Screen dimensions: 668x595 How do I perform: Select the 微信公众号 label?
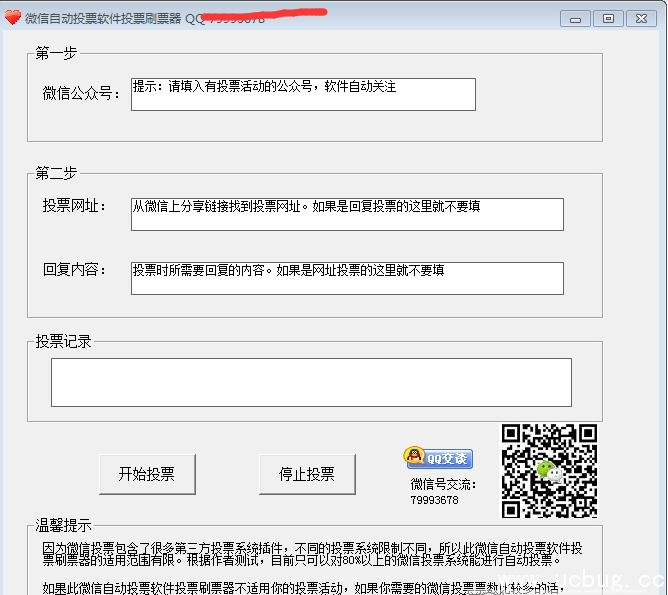click(x=81, y=93)
